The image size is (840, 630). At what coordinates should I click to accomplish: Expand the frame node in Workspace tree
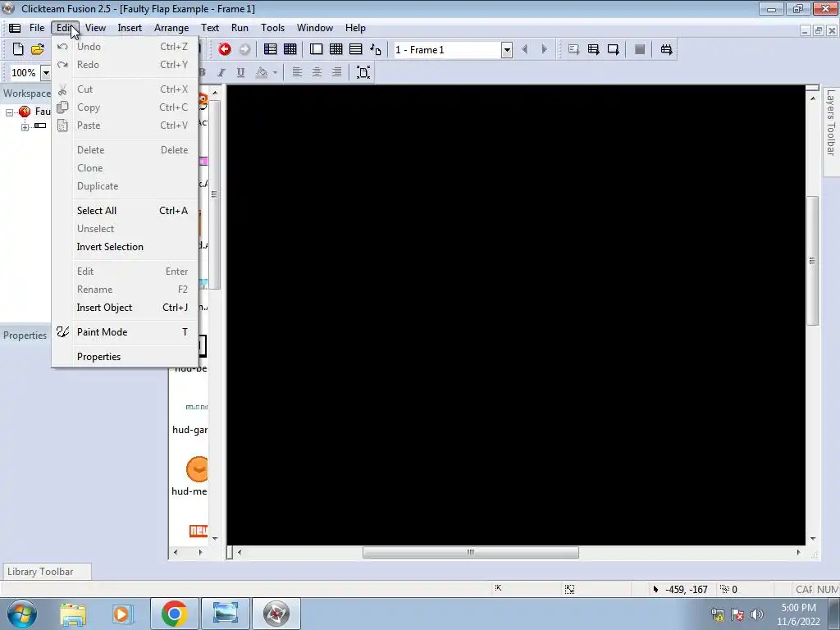click(x=25, y=127)
